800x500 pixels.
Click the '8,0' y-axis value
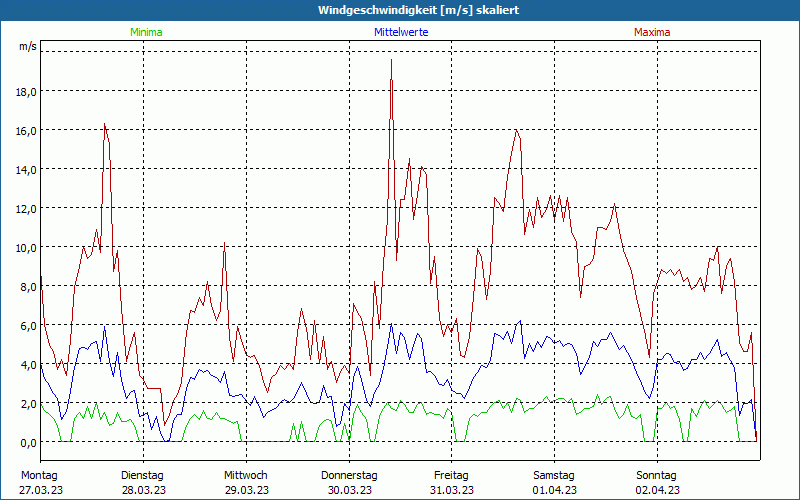click(29, 287)
